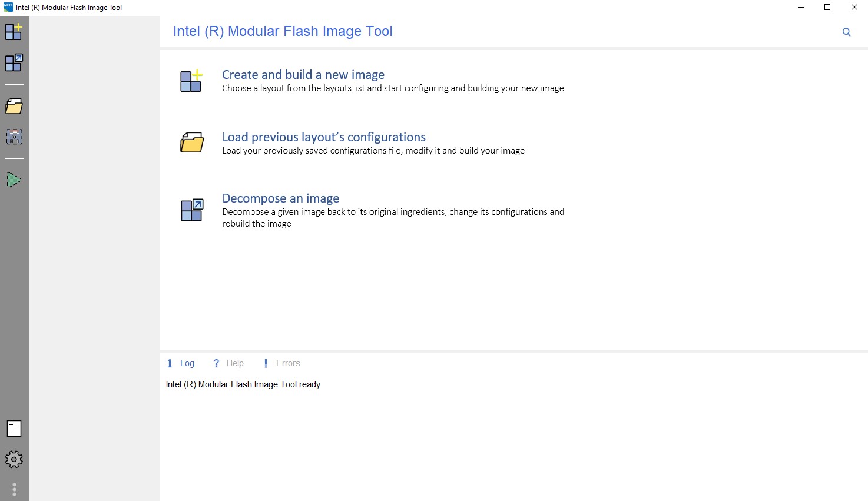This screenshot has height=501, width=868.
Task: Click the 'Load your previously saved configurations file' description
Action: (x=373, y=151)
